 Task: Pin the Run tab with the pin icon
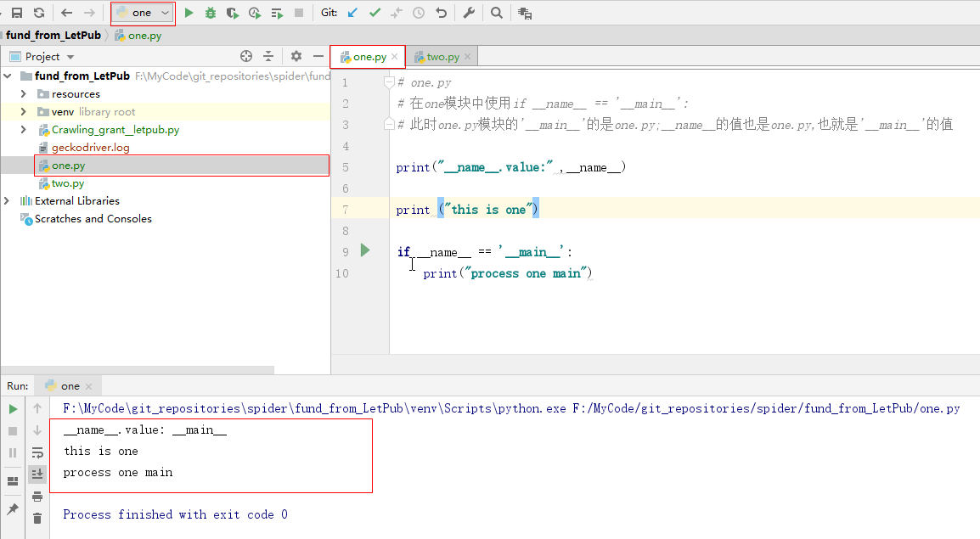click(12, 510)
